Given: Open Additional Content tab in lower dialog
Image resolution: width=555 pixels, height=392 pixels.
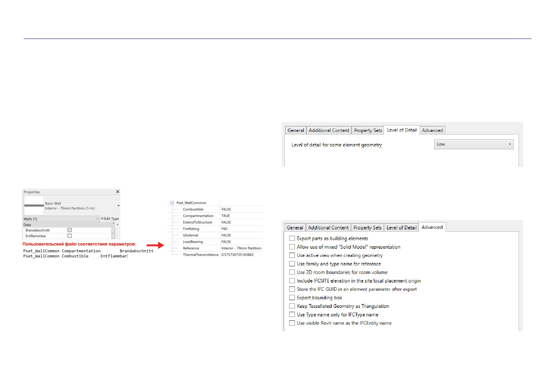Looking at the screenshot, I should pyautogui.click(x=328, y=227).
